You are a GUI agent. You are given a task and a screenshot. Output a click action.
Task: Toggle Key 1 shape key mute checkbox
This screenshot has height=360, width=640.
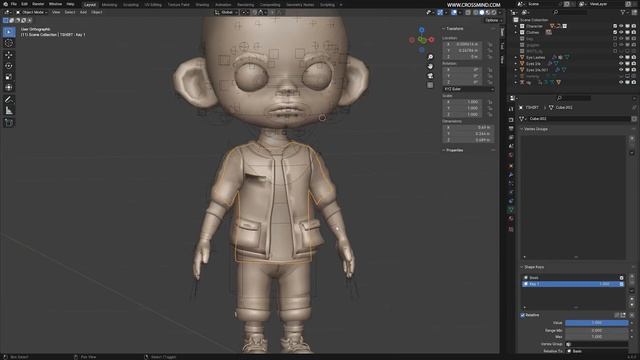tap(622, 284)
